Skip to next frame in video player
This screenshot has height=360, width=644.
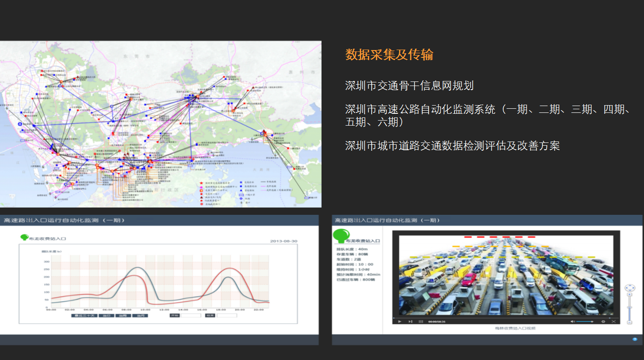[410, 321]
